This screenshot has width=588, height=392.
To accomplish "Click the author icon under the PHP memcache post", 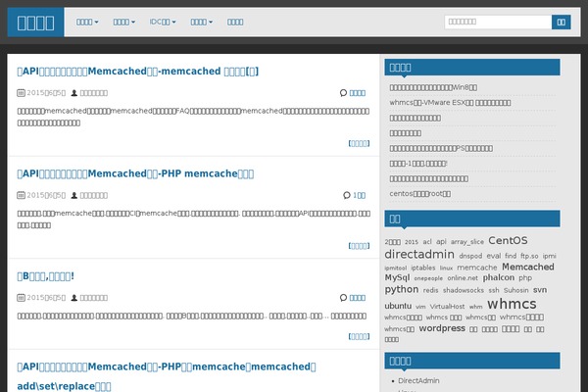I will (74, 195).
